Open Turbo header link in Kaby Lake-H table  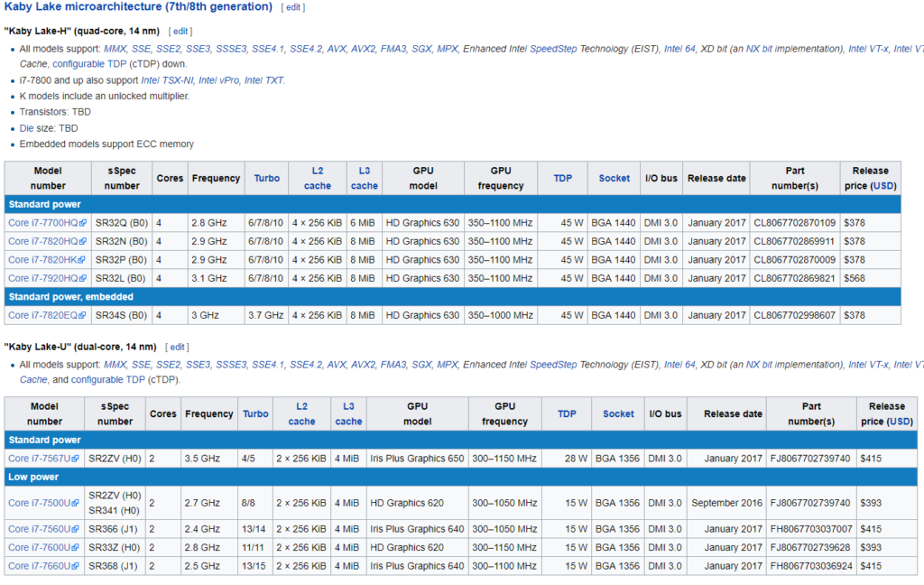(x=267, y=178)
